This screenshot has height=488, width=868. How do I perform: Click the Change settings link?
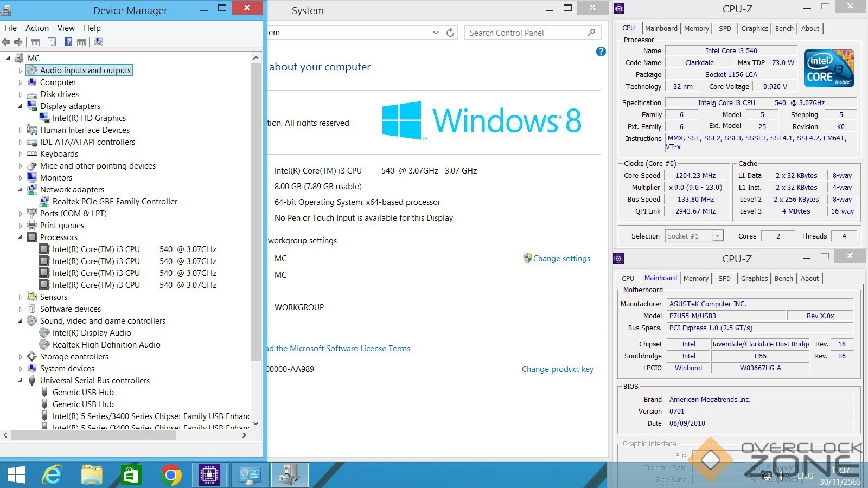[561, 259]
